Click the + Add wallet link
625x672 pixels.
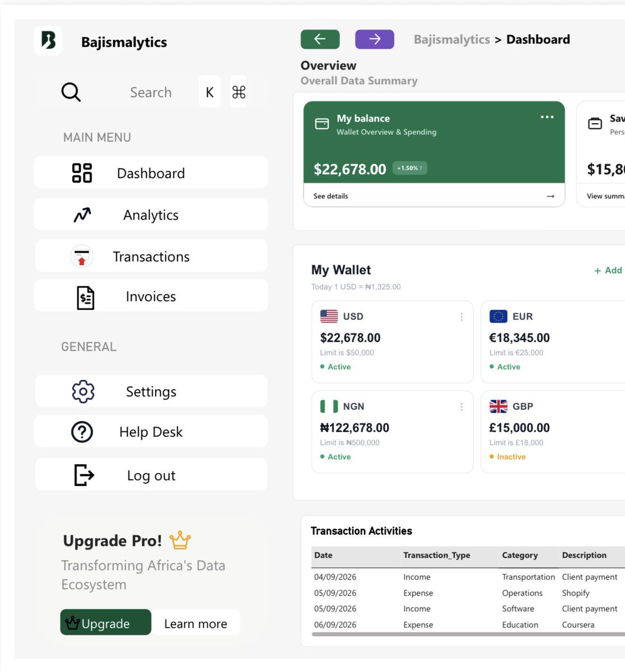coord(609,270)
